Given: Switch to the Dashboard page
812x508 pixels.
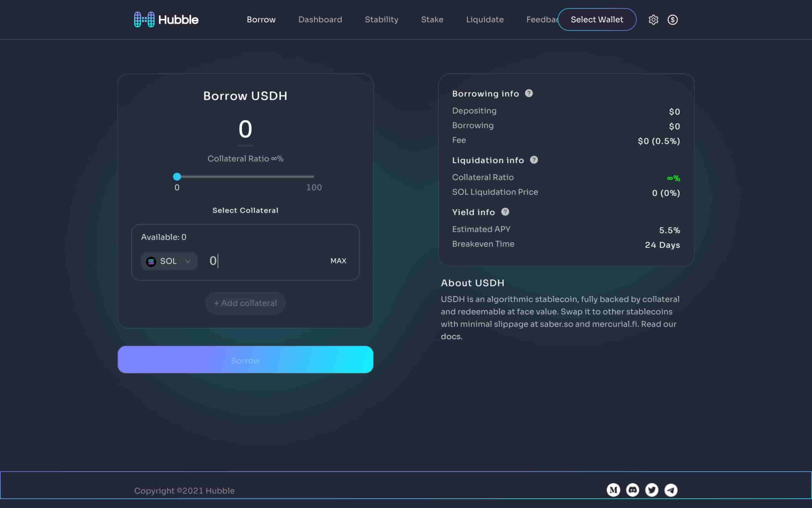Looking at the screenshot, I should pyautogui.click(x=320, y=19).
